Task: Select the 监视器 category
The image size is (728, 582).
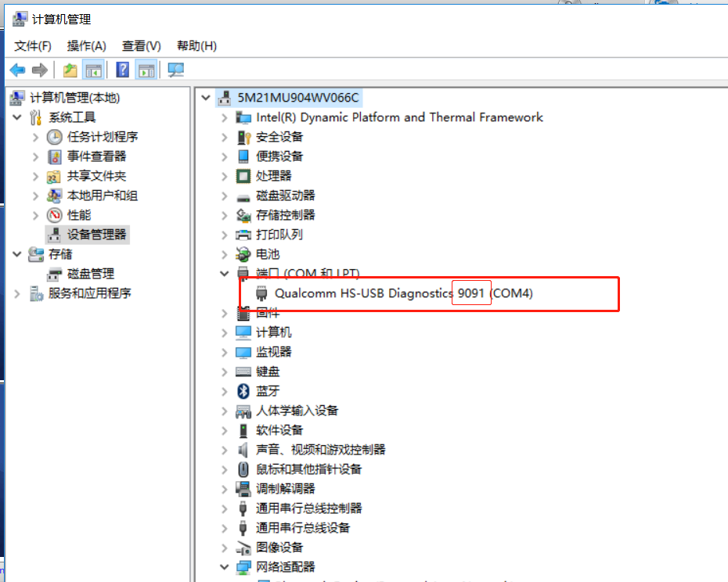Action: 274,352
